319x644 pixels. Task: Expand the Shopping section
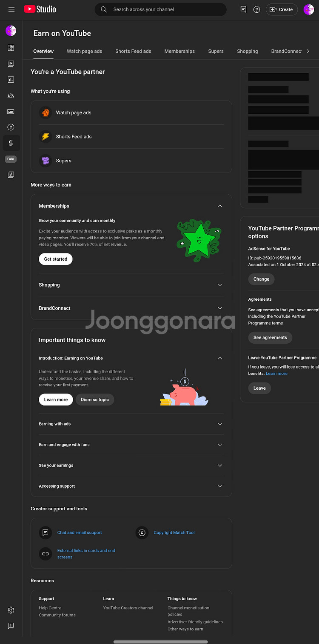click(220, 285)
